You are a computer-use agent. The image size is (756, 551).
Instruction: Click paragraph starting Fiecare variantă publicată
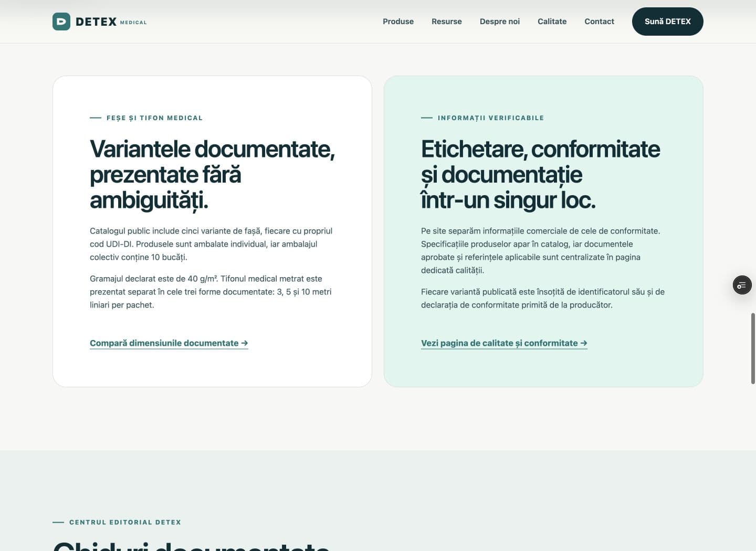pos(543,298)
